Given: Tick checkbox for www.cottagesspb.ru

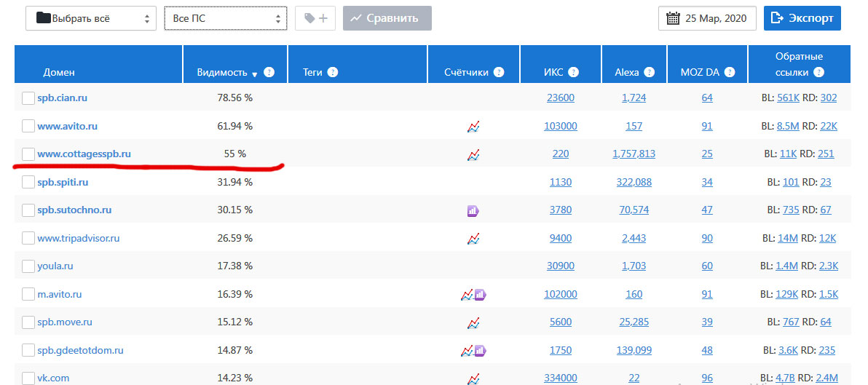Looking at the screenshot, I should pyautogui.click(x=28, y=154).
